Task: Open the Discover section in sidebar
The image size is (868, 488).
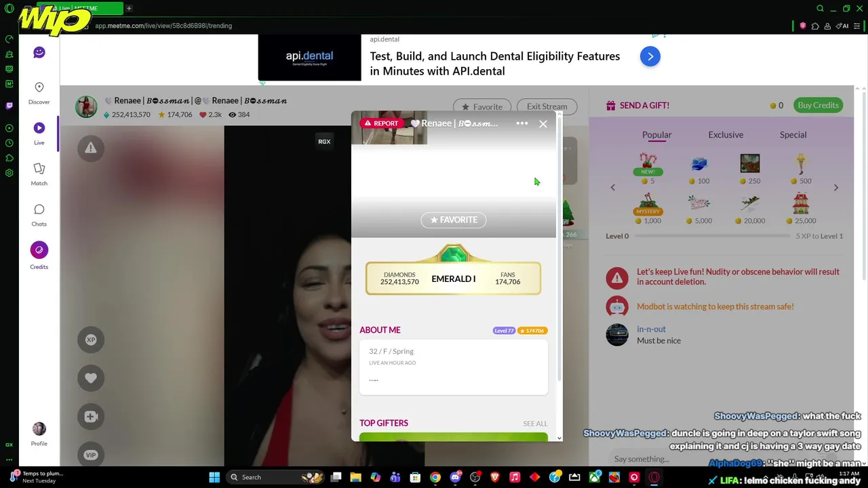Action: tap(39, 93)
